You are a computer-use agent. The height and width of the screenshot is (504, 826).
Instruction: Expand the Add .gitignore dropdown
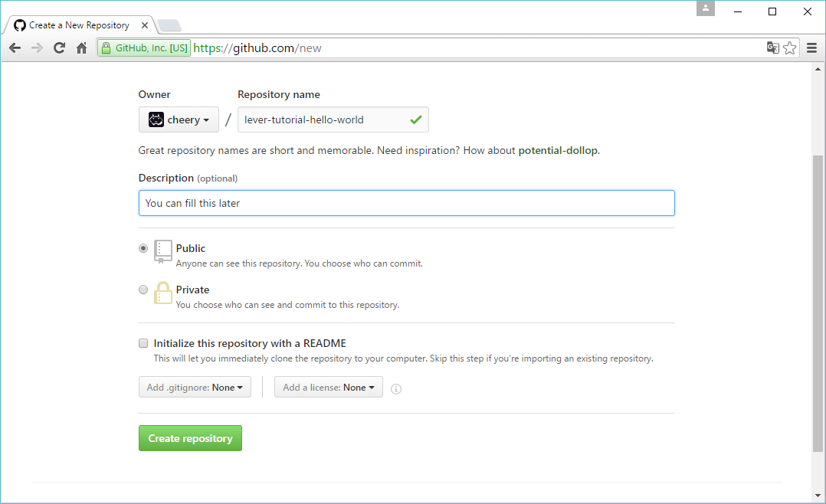click(x=195, y=388)
